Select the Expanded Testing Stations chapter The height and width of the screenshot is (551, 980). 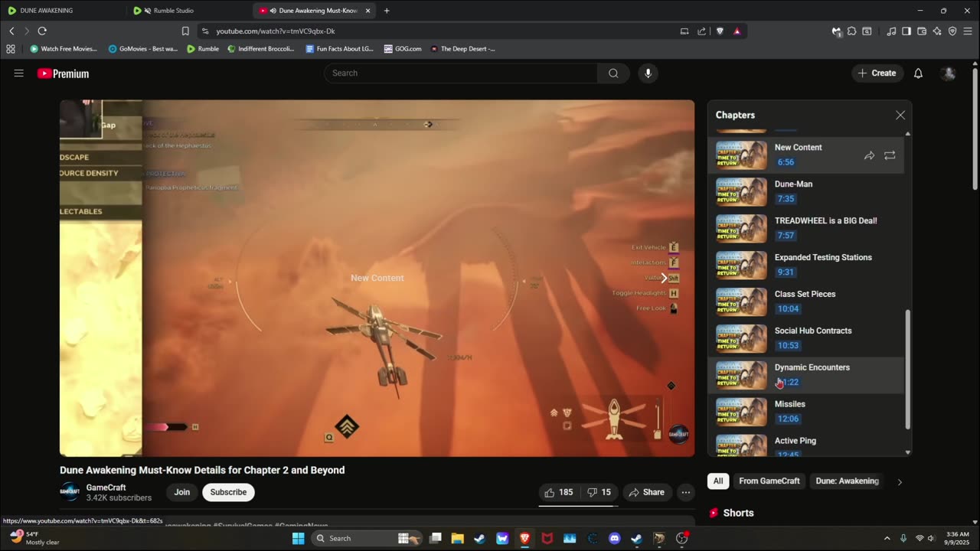806,265
